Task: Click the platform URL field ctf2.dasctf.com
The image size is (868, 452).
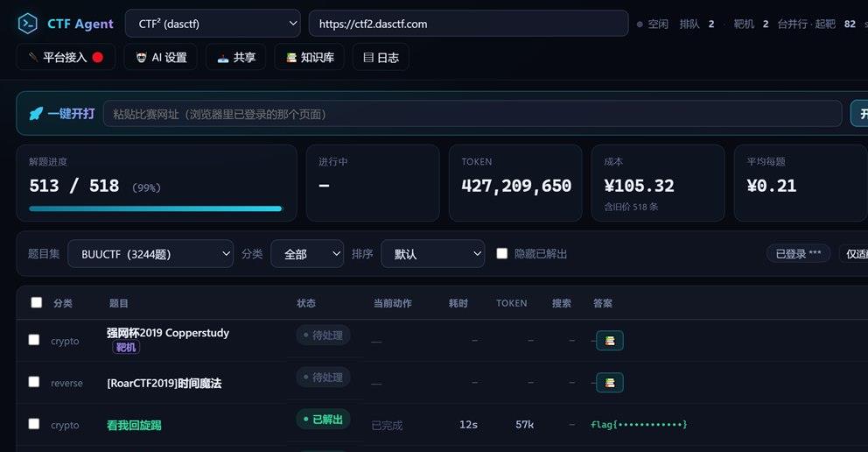Action: 468,24
